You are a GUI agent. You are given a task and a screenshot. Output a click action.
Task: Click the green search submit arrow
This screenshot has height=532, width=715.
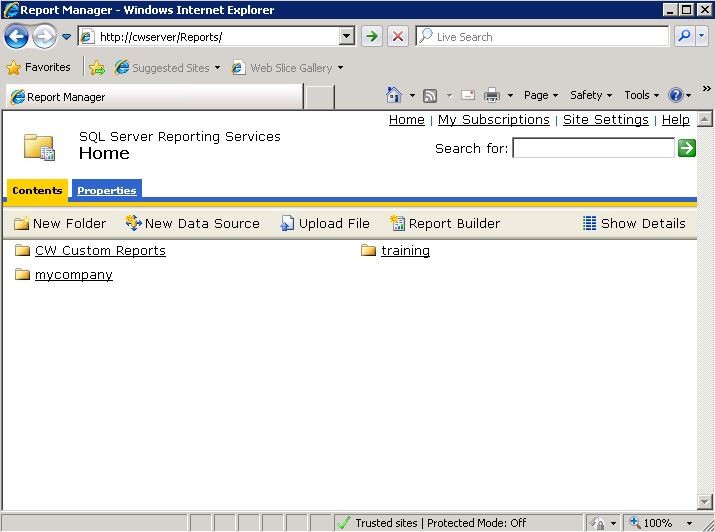[x=686, y=148]
